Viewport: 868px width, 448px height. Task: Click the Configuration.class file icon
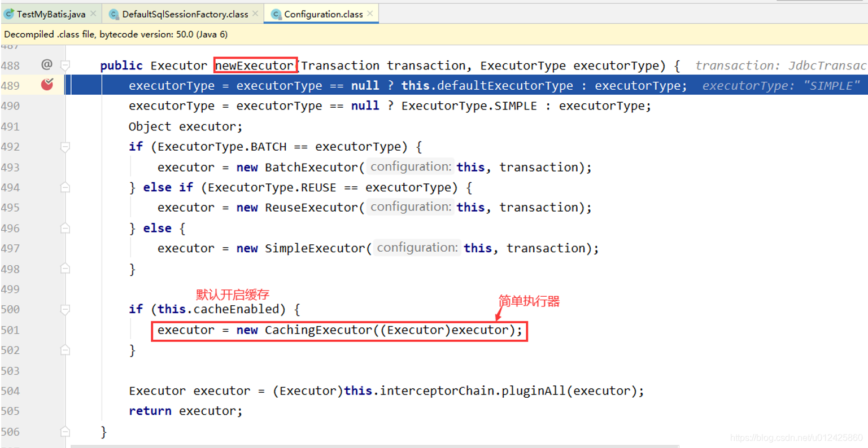point(276,14)
